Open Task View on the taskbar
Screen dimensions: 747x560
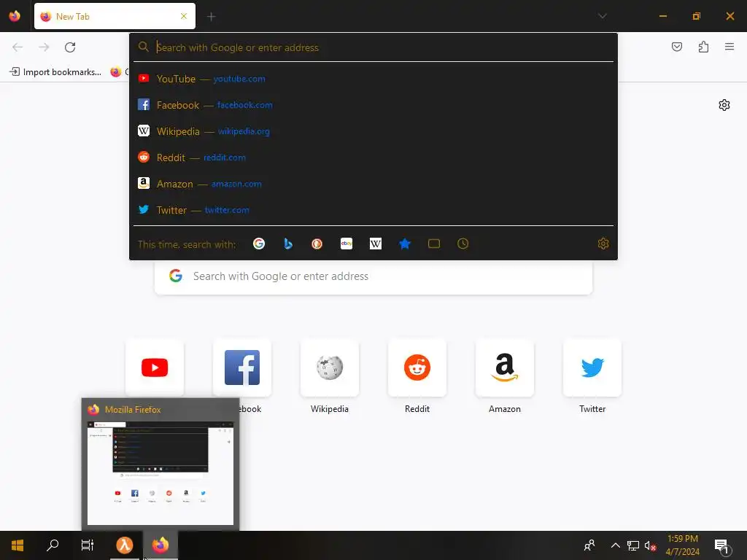tap(88, 545)
